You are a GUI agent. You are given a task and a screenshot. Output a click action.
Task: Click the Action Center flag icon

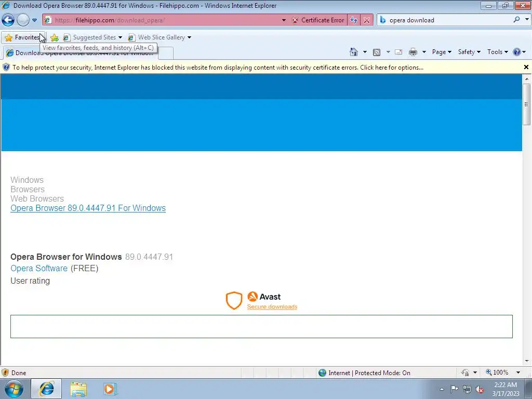(454, 389)
